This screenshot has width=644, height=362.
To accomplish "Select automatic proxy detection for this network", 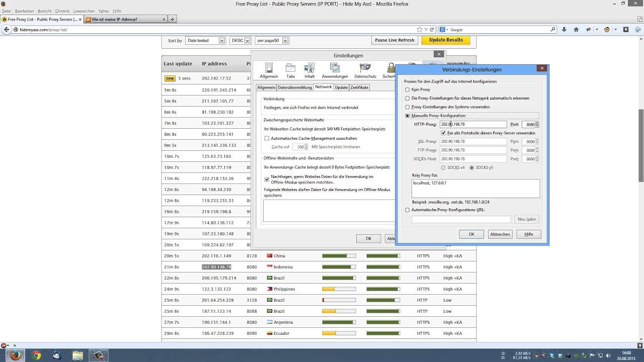I will (x=408, y=98).
